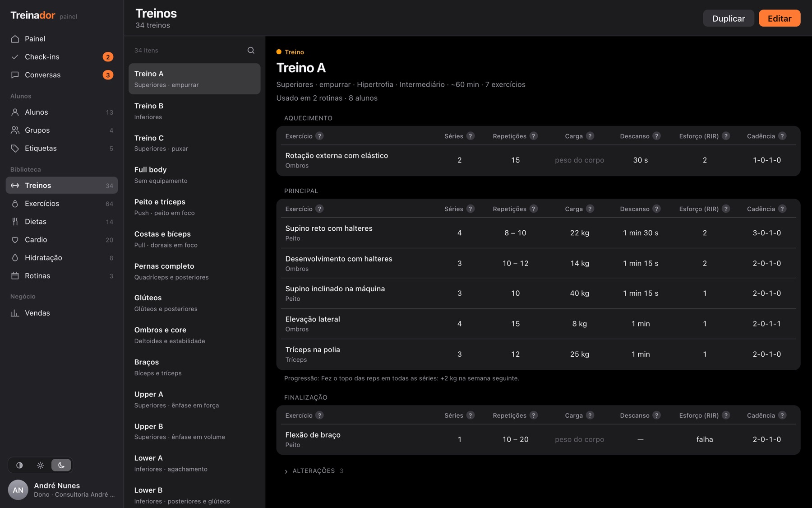Click help icon beside Exercício in Principal
Screen dimensions: 812x508
(x=319, y=209)
